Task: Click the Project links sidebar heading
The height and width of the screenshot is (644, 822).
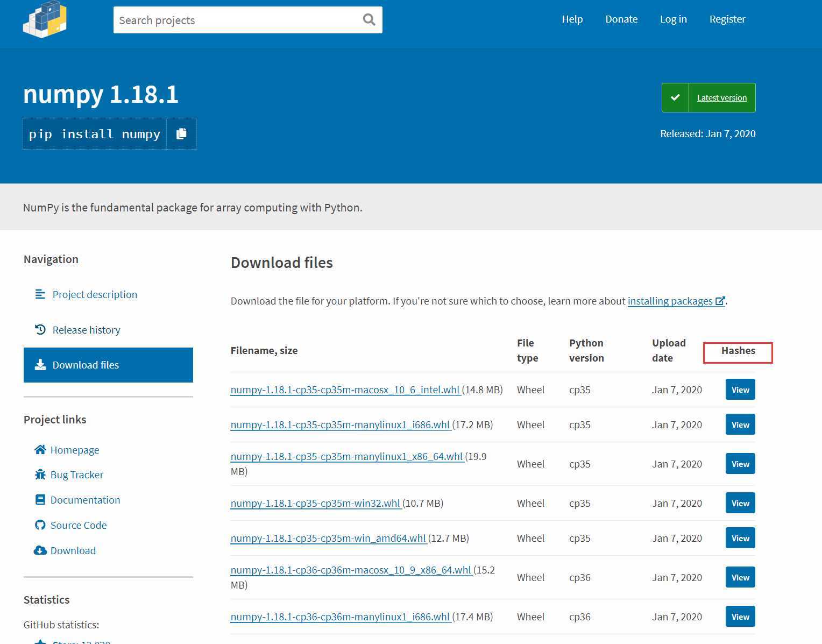Action: pos(55,419)
